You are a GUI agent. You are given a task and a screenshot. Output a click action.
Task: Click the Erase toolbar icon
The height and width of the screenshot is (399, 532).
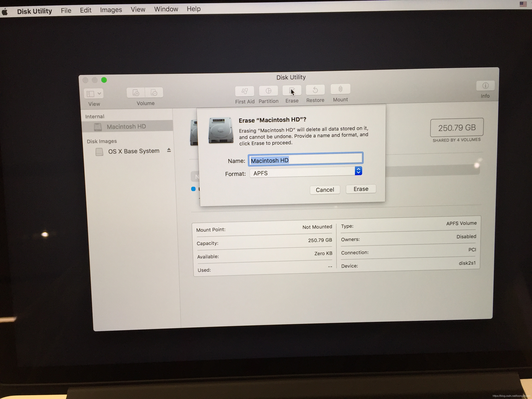tap(292, 90)
